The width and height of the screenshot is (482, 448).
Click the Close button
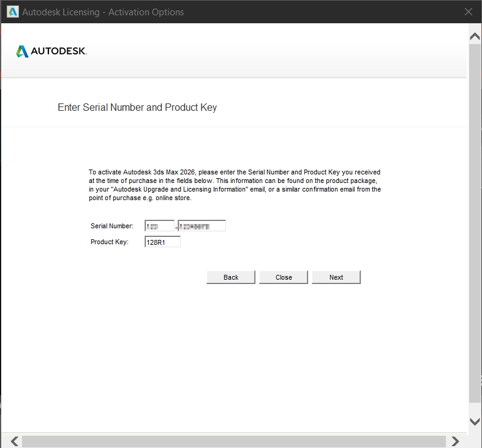[284, 277]
